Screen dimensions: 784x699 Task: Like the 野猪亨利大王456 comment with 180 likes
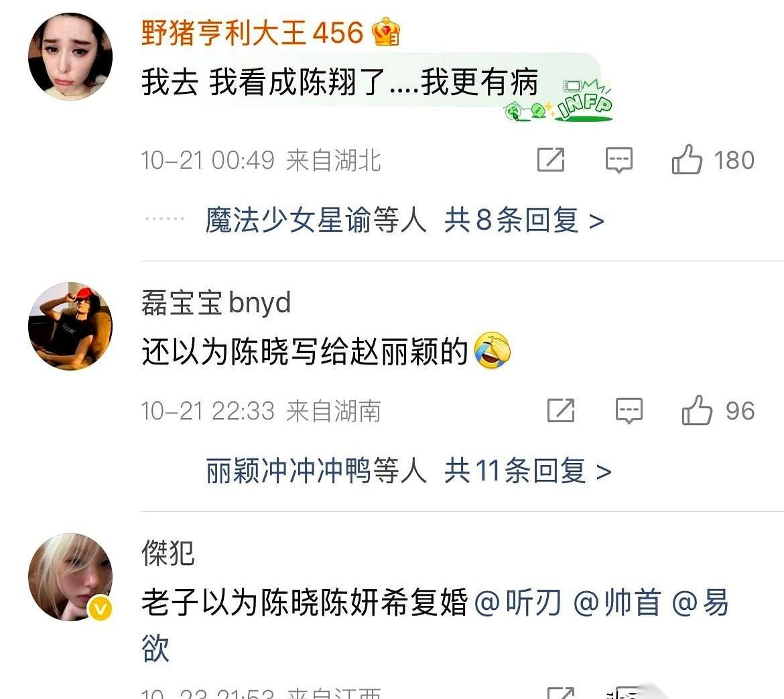[x=687, y=160]
